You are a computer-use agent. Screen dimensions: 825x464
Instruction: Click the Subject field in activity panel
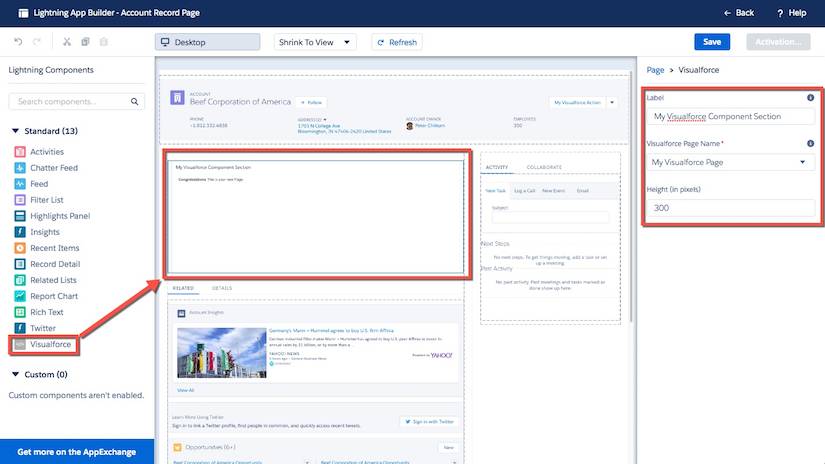(x=550, y=217)
